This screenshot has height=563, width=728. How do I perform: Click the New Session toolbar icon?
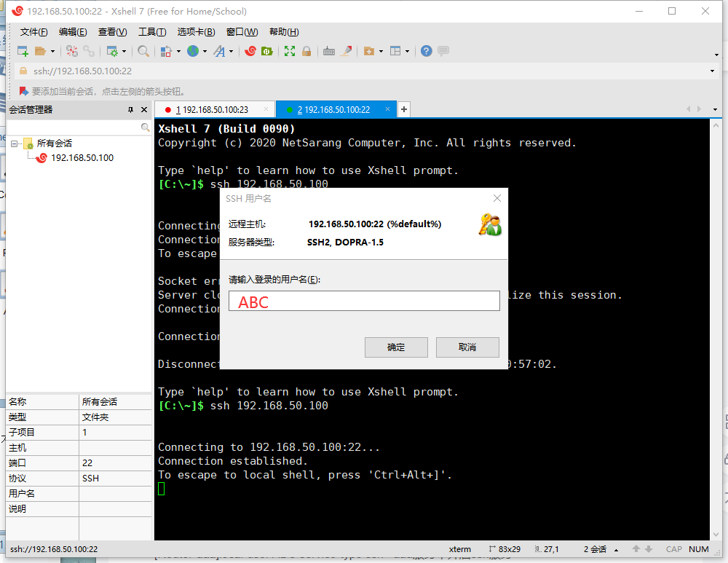[23, 51]
